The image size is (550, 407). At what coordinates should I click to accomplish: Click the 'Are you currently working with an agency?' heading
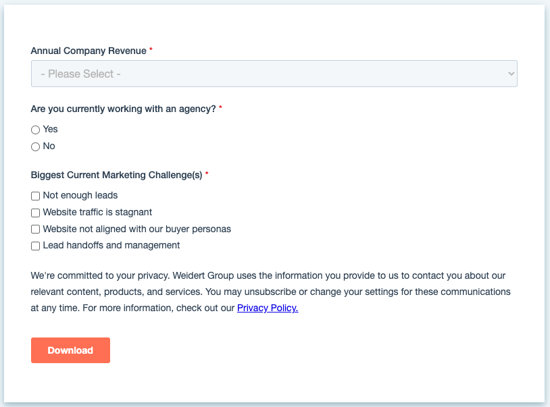[123, 109]
